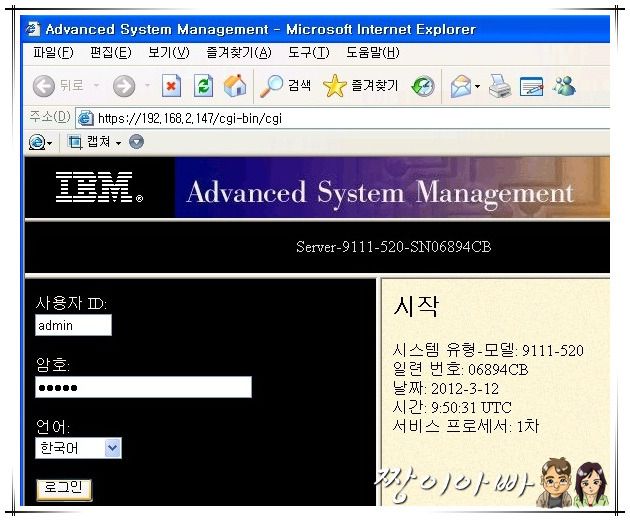The width and height of the screenshot is (630, 521).
Task: Open 즐겨찾기 favorites star button
Action: pos(360,86)
